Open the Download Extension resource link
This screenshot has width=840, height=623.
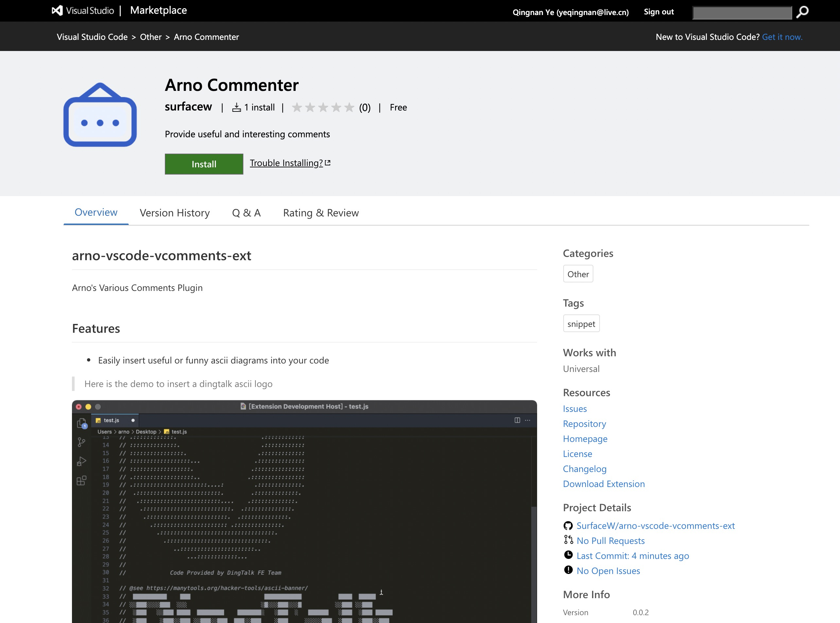[604, 484]
